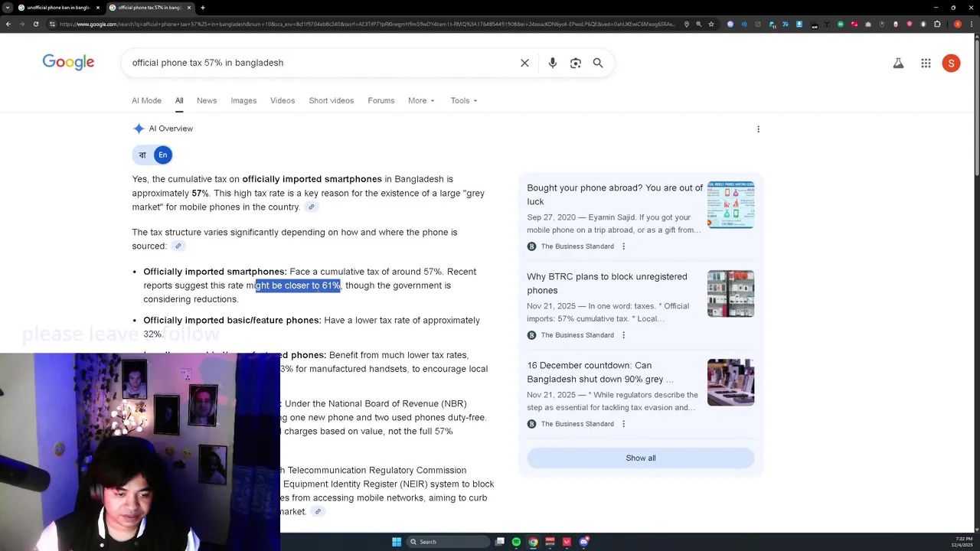Clear the search box with the X icon

coord(524,63)
